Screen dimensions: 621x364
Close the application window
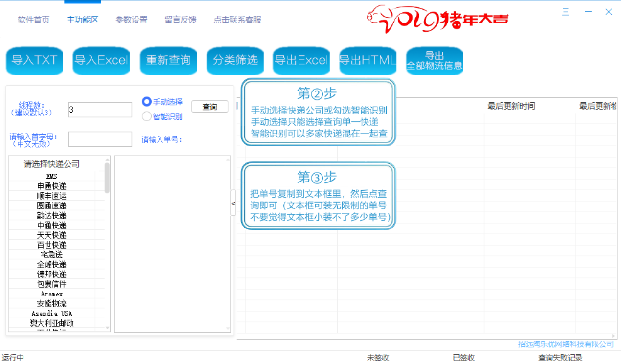coord(609,12)
